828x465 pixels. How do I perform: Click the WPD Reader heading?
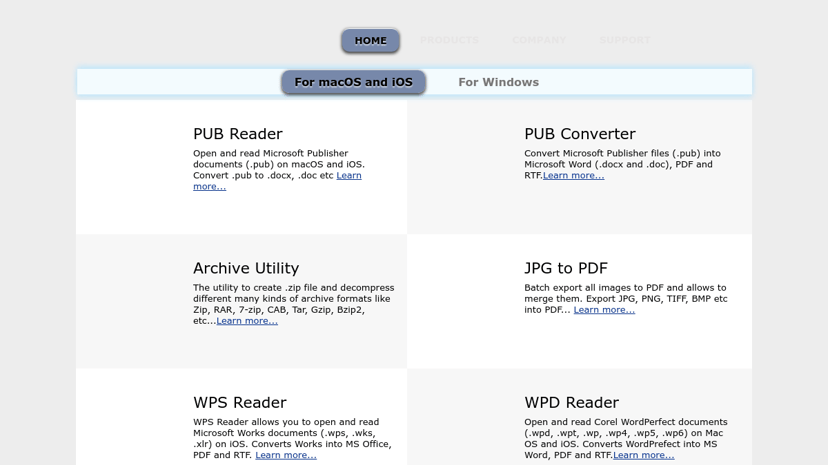571,403
